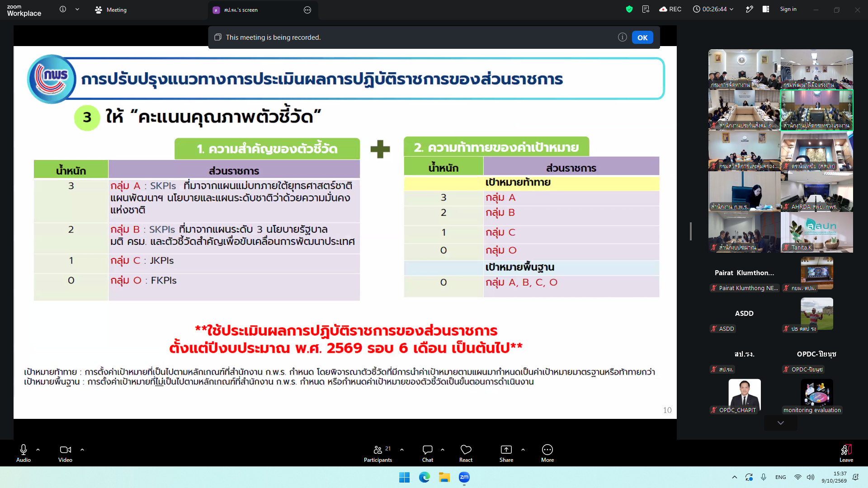This screenshot has height=488, width=868.
Task: Expand the video options arrow
Action: 82,450
